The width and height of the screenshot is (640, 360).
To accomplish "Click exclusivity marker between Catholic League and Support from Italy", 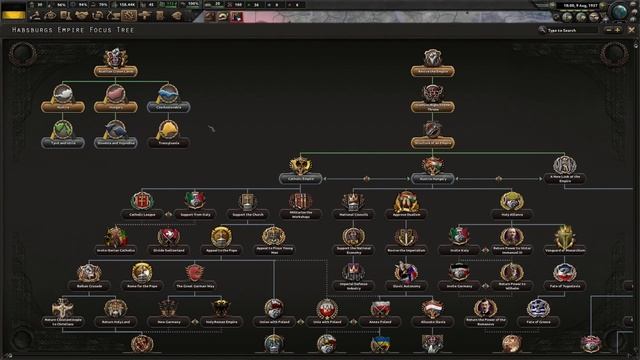I will (168, 215).
